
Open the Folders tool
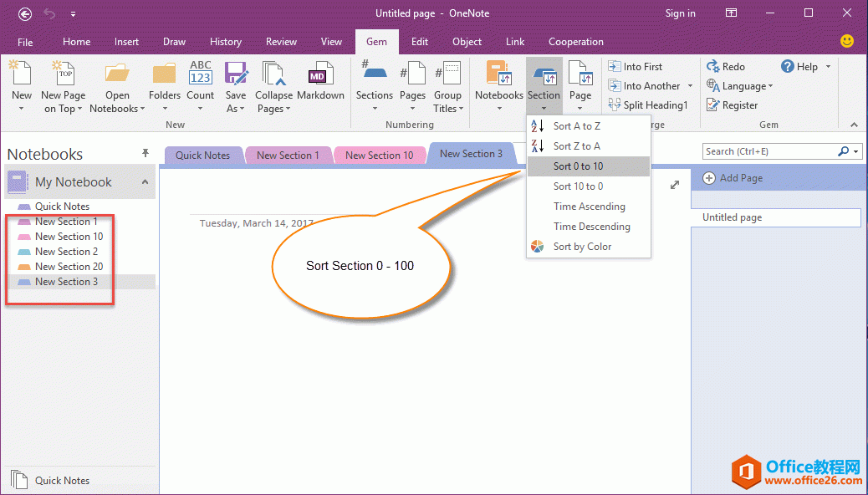[164, 84]
